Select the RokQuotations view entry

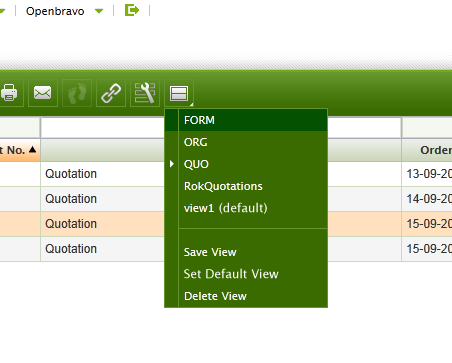pos(246,186)
